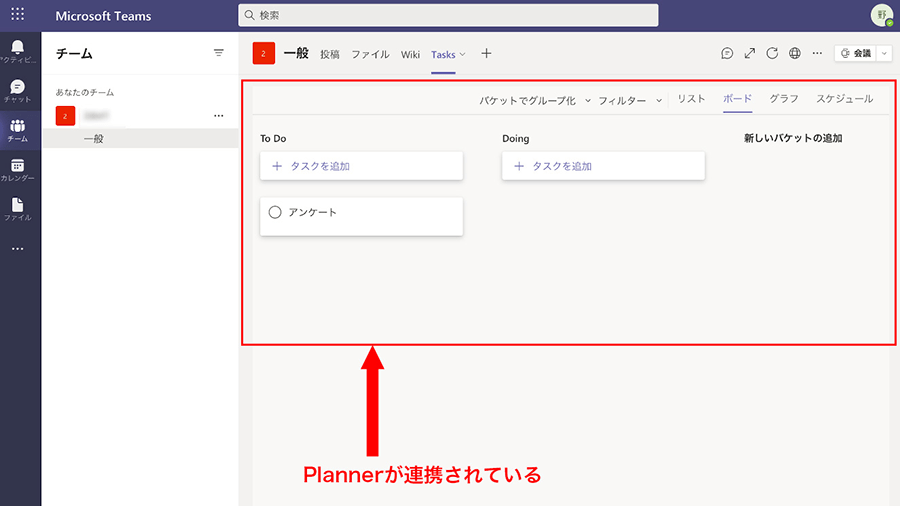Click the red team avatar in list
Viewport: 900px width, 506px height.
click(65, 116)
